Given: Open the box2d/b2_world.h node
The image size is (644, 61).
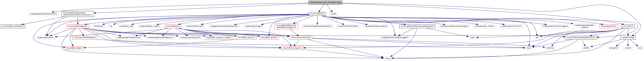Looking at the screenshot, I should click(x=269, y=38).
